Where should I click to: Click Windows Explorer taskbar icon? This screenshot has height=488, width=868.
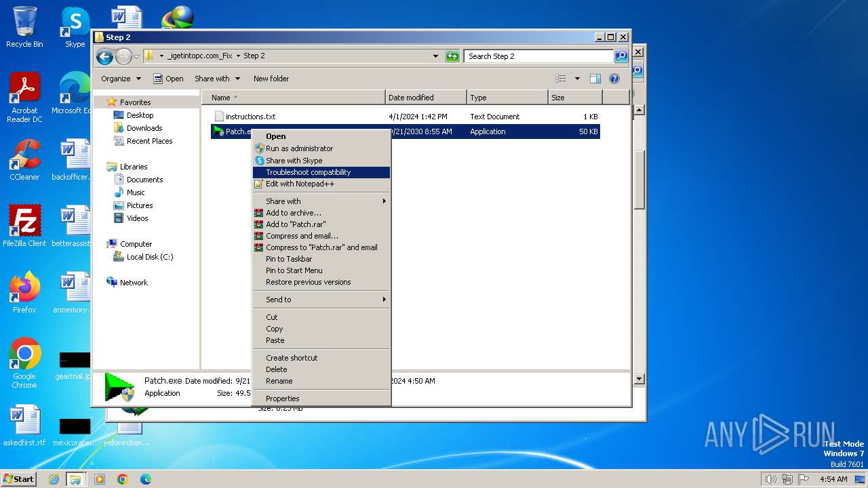(75, 479)
